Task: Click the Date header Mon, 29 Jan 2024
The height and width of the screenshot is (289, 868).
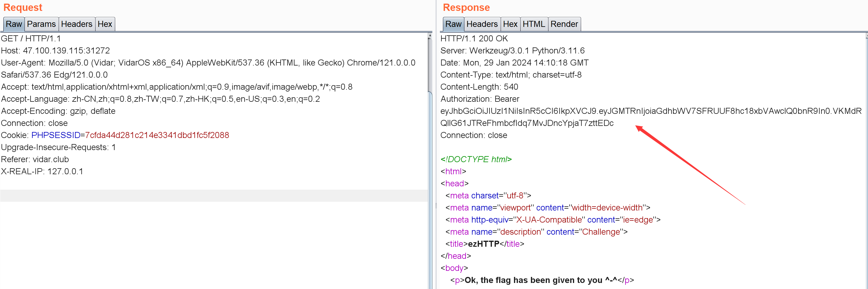Action: (x=515, y=63)
